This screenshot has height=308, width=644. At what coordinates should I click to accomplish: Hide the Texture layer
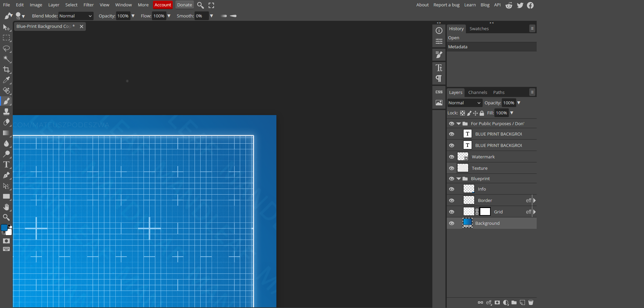coord(452,168)
